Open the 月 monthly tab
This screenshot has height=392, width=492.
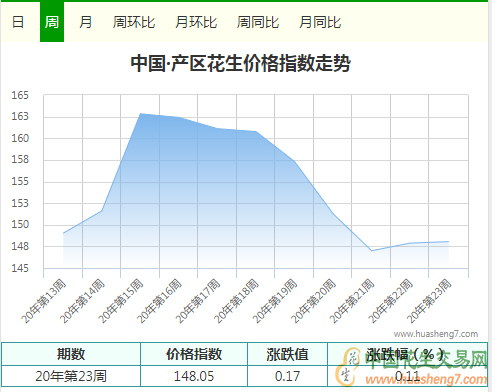coord(86,22)
